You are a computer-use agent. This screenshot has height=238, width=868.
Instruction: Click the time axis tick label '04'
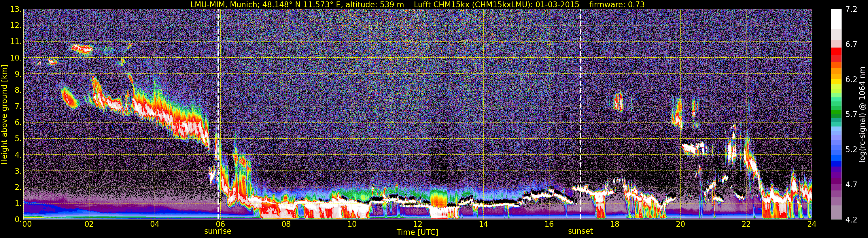point(154,224)
